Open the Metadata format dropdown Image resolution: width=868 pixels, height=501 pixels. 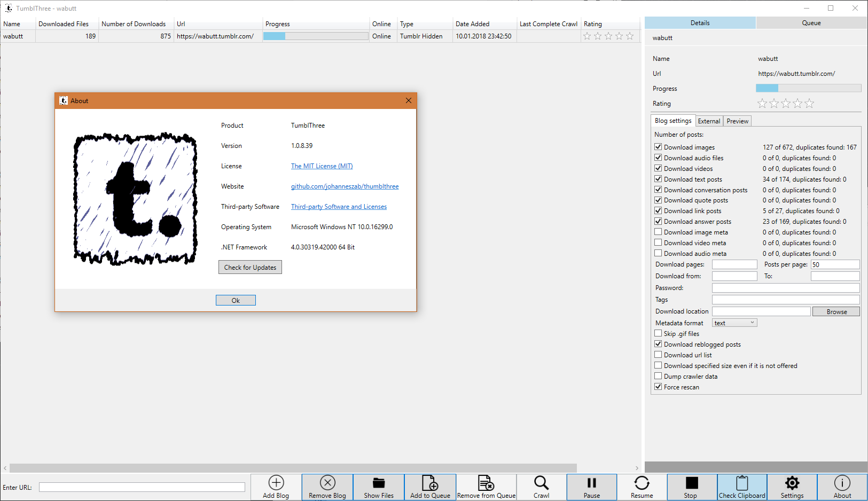click(734, 323)
